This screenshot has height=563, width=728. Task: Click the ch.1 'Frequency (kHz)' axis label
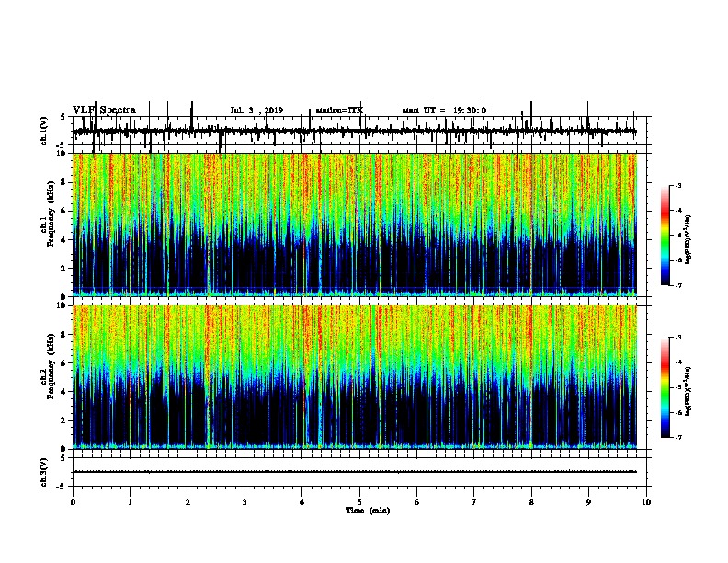pyautogui.click(x=51, y=213)
